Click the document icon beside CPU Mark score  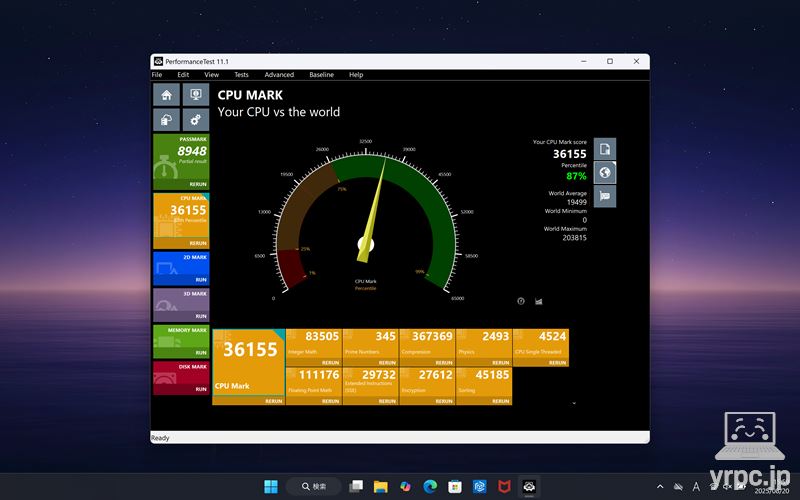pyautogui.click(x=605, y=149)
